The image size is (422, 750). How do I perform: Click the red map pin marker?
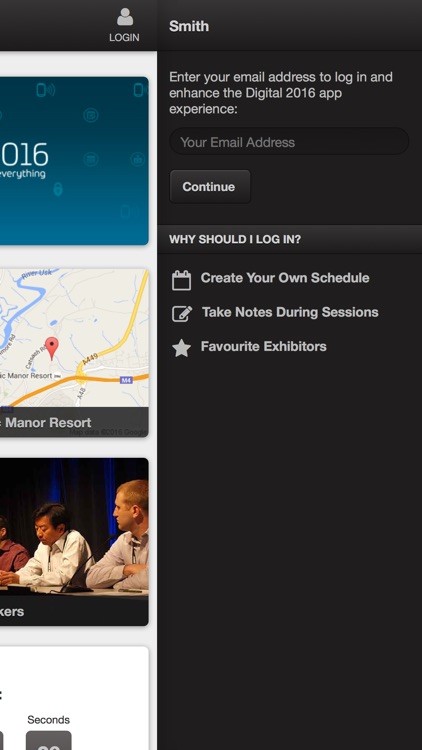pyautogui.click(x=52, y=348)
